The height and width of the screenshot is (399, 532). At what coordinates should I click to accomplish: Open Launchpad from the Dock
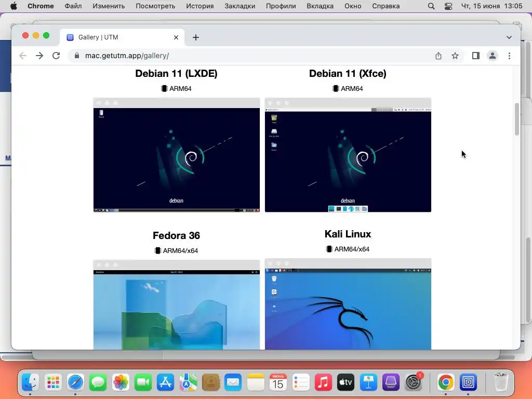(x=53, y=383)
